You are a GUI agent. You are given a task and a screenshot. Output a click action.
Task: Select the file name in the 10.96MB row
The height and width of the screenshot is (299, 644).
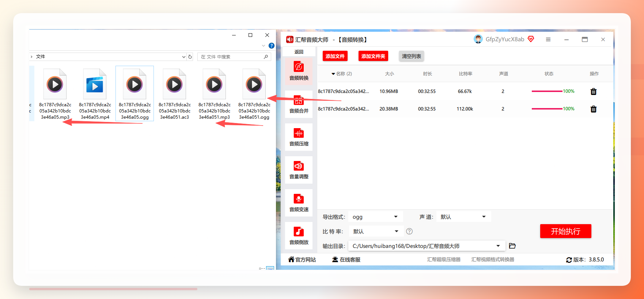click(344, 91)
